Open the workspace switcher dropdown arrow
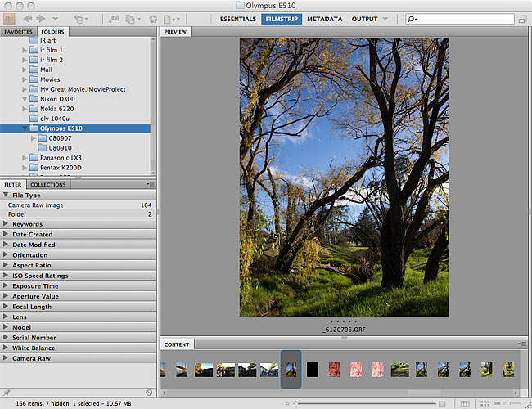 point(385,19)
